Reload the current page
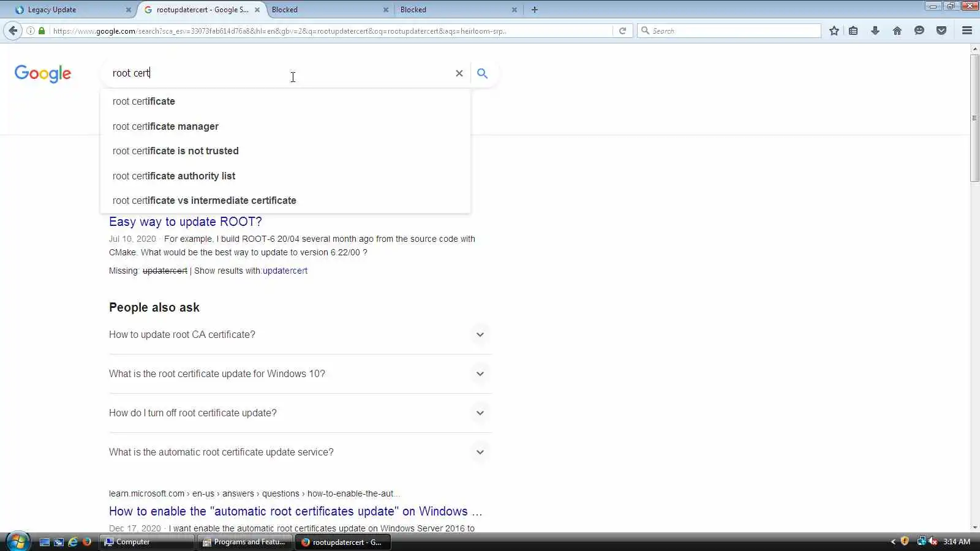This screenshot has width=980, height=551. coord(622,31)
